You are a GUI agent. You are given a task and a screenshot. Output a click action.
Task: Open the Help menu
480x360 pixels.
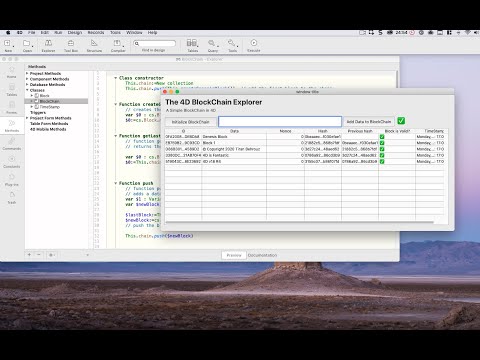pos(152,33)
